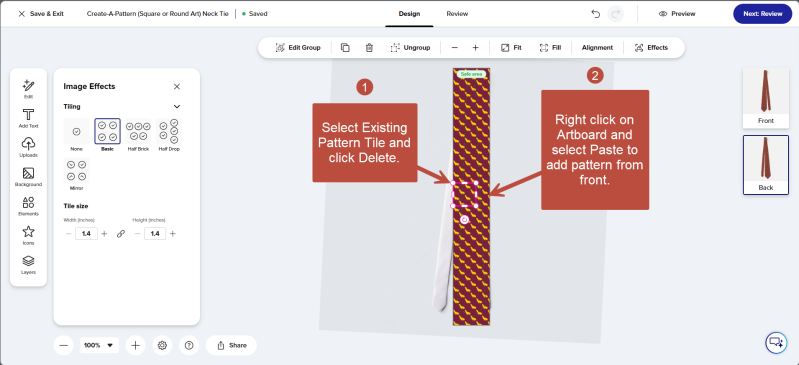Image resolution: width=799 pixels, height=365 pixels.
Task: Click Next: Review button
Action: [x=762, y=14]
